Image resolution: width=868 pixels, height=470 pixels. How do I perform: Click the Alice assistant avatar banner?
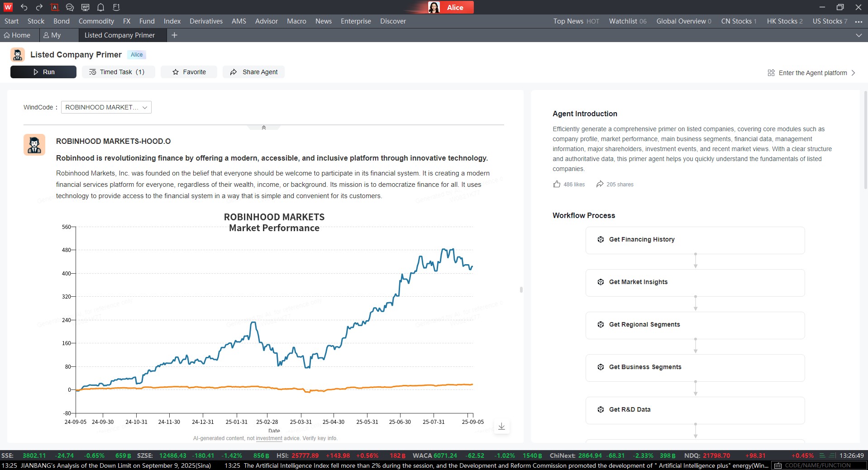[x=450, y=7]
